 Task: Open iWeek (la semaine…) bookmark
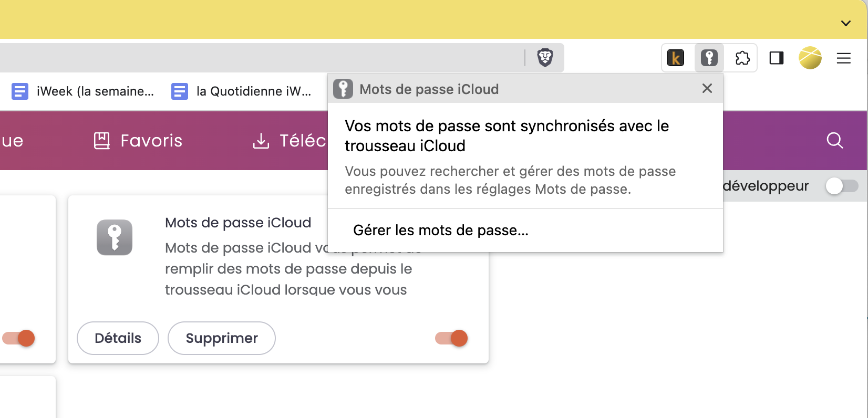(83, 91)
